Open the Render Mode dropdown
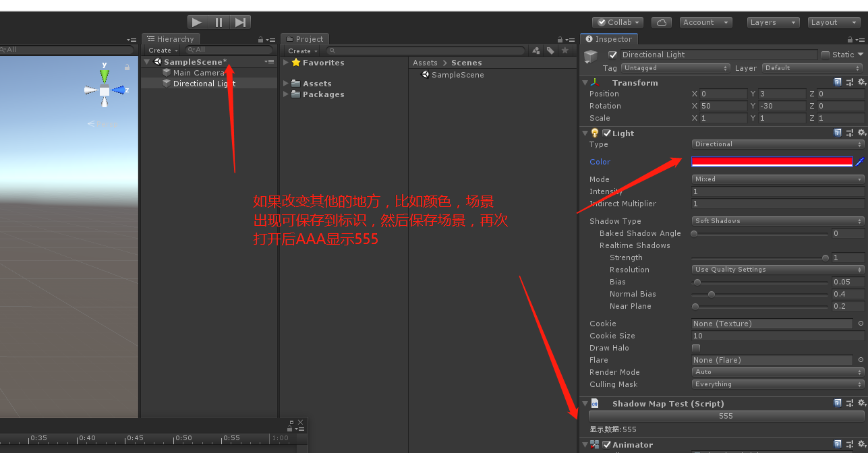This screenshot has width=868, height=453. click(777, 371)
